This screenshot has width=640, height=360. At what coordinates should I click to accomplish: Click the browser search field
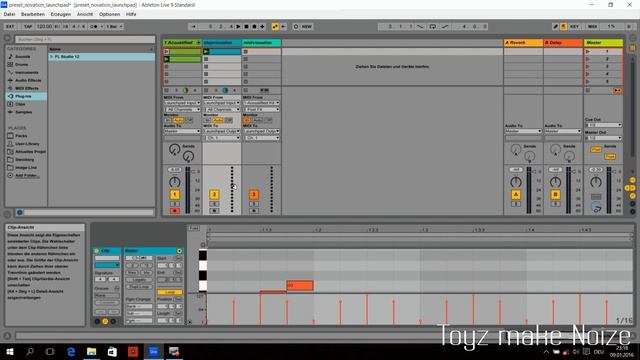pos(85,40)
